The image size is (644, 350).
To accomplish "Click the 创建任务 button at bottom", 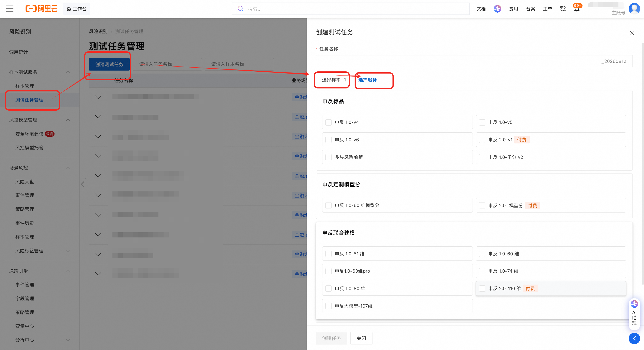I will click(332, 338).
